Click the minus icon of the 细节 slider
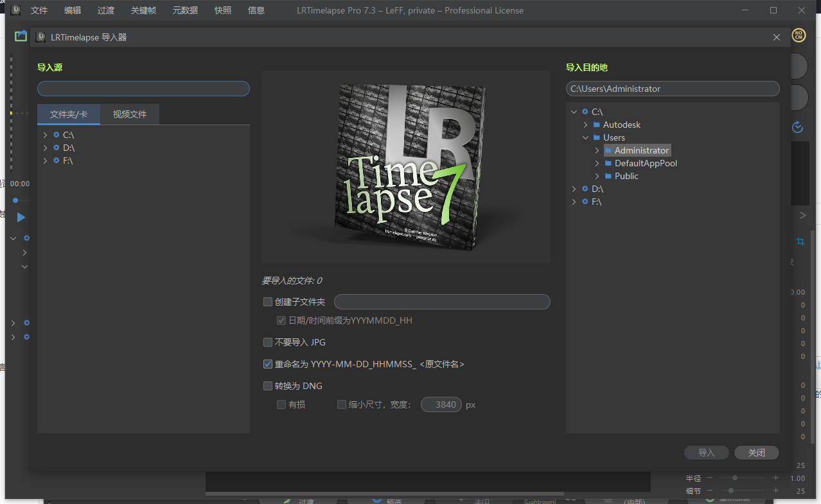Viewport: 821px width, 504px height. click(709, 491)
